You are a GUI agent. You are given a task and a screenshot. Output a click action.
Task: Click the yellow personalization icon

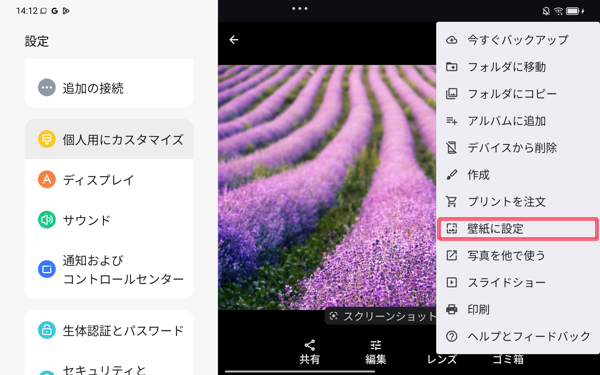[47, 139]
